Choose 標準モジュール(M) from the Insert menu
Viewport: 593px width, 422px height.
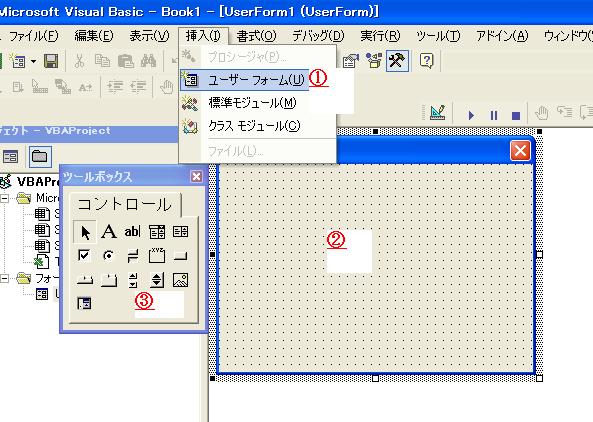(x=258, y=103)
